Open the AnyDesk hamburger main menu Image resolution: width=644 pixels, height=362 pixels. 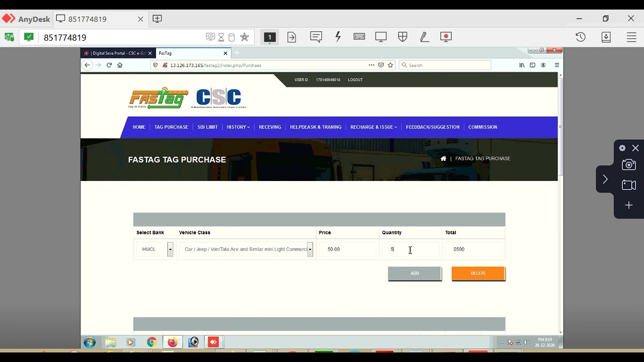click(631, 37)
